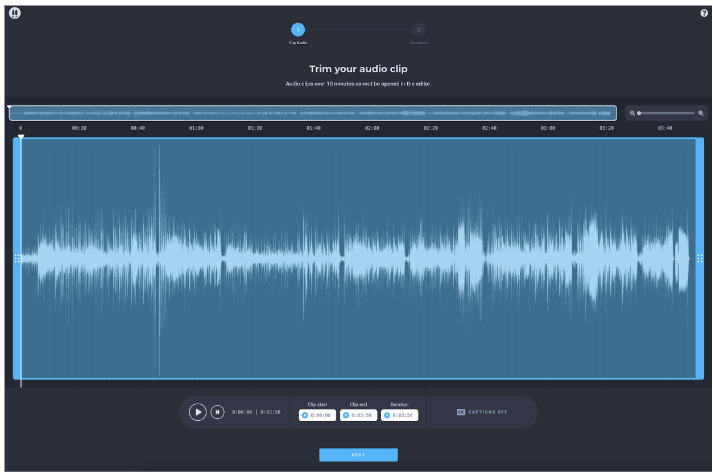Click the zoom in magnifier icon
The height and width of the screenshot is (475, 713).
pyautogui.click(x=701, y=113)
